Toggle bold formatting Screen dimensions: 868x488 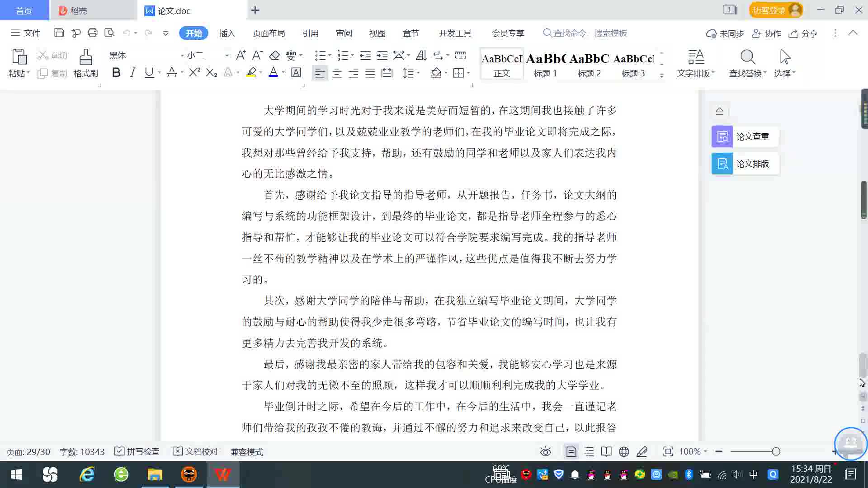pos(116,73)
